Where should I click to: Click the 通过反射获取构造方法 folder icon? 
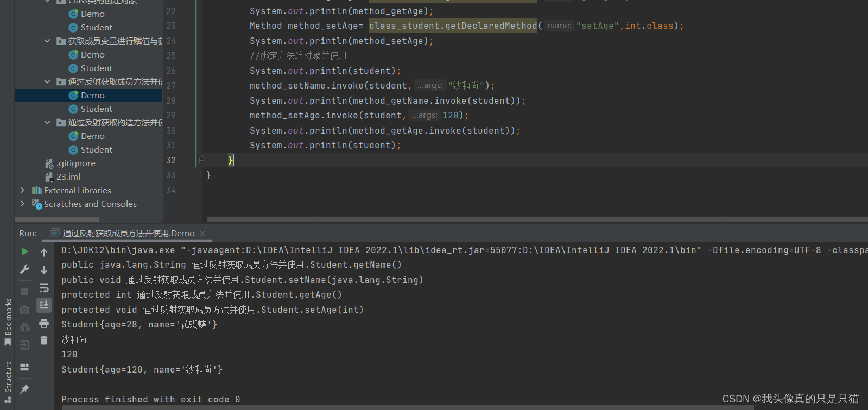click(x=61, y=122)
